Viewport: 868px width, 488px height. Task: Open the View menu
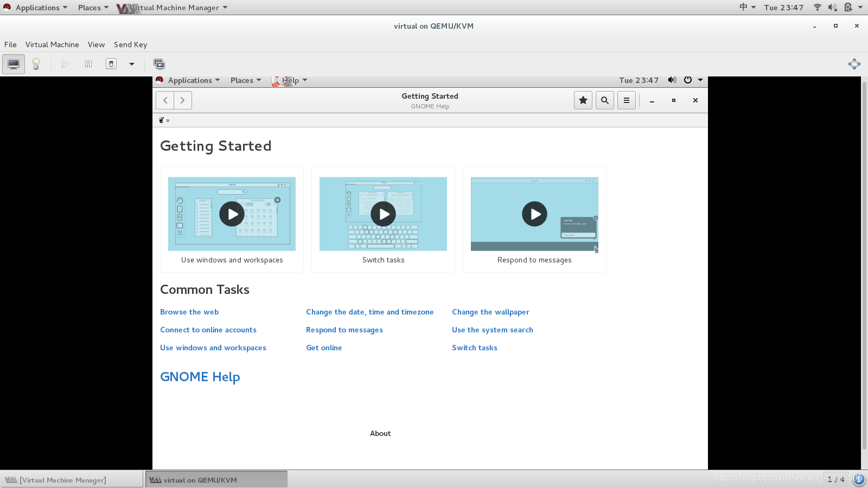tap(96, 44)
